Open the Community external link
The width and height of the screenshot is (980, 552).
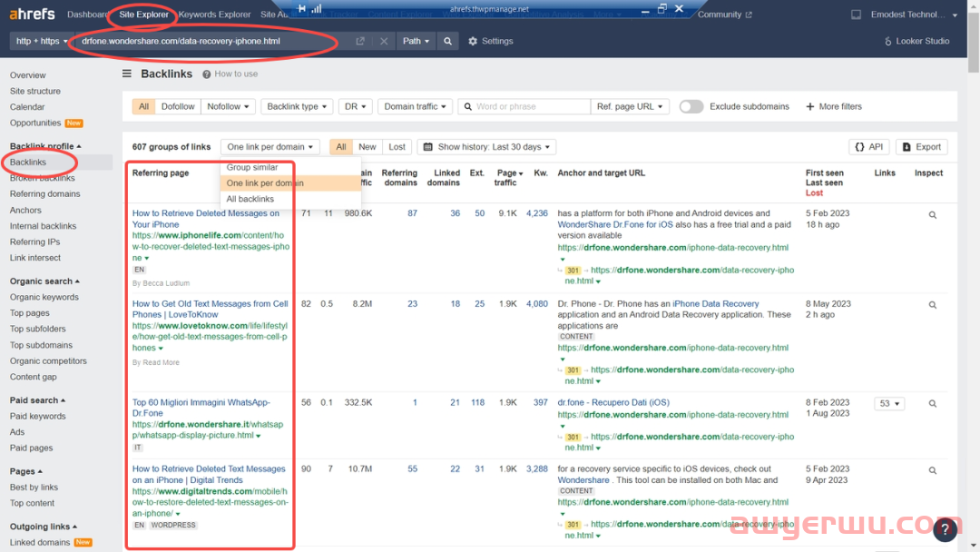(x=724, y=15)
